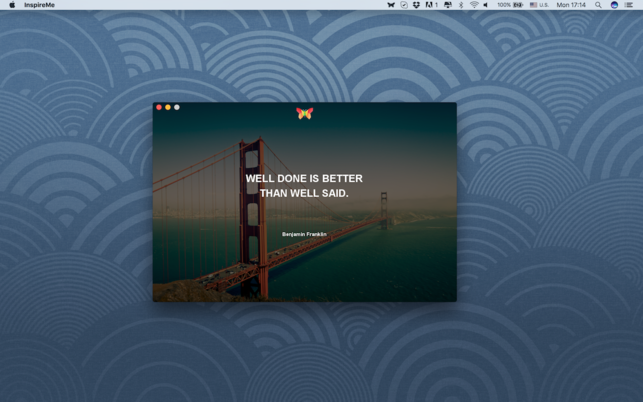Click the colorful butterfly logo in the window
This screenshot has width=643, height=402.
pyautogui.click(x=305, y=113)
